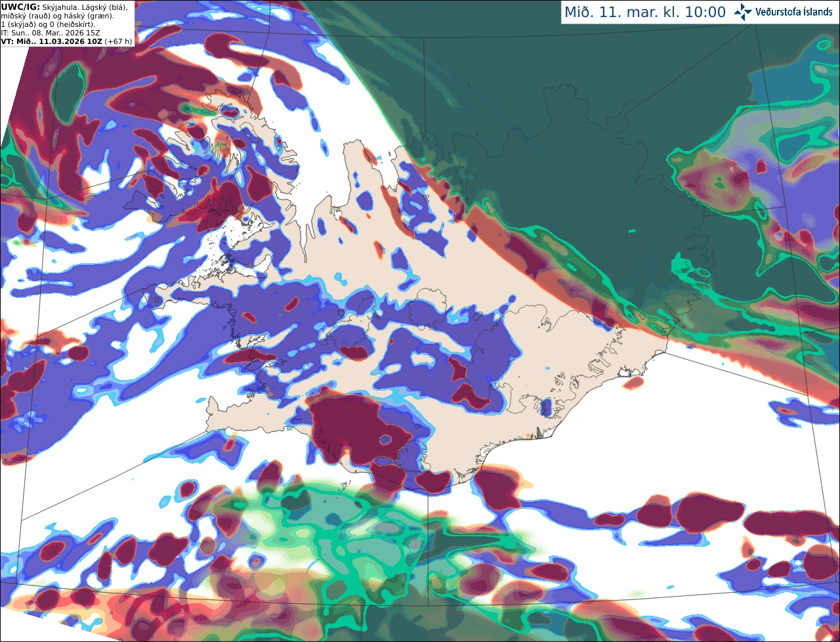Click the "1 (skýjað) og 0 (heiðskírt)." line
Image resolution: width=840 pixels, height=642 pixels.
(x=48, y=24)
